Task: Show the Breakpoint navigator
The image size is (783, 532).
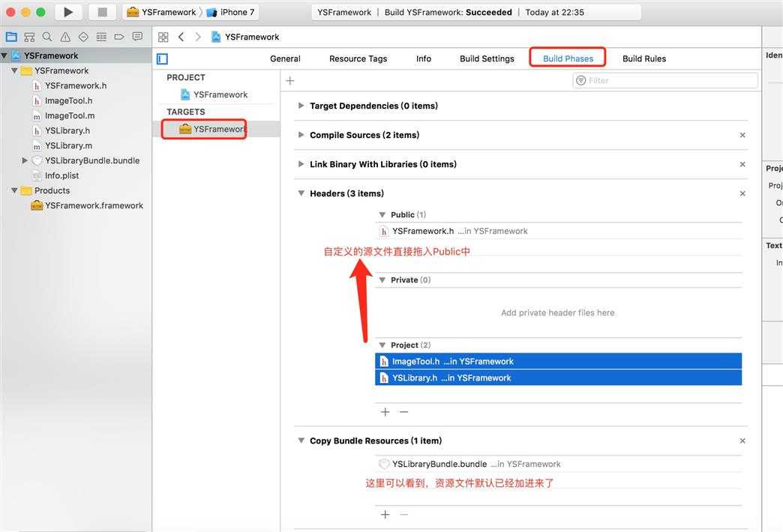Action: tap(119, 37)
